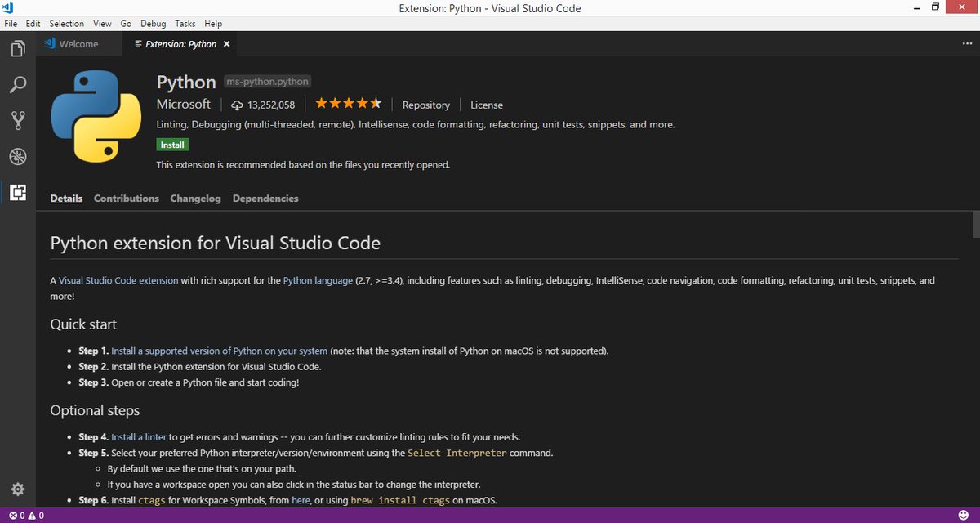Click the VS Code logo in title bar
Image resolution: width=980 pixels, height=523 pixels.
[9, 8]
